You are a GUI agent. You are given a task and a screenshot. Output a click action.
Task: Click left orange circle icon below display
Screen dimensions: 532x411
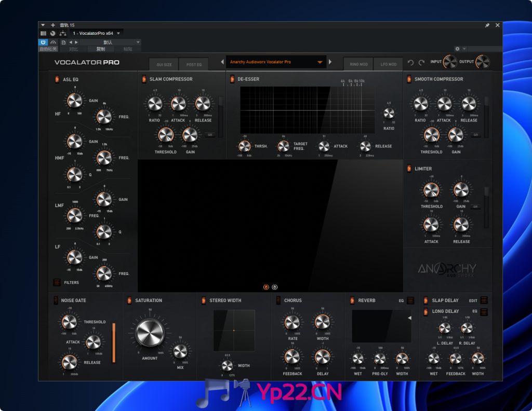tap(266, 287)
